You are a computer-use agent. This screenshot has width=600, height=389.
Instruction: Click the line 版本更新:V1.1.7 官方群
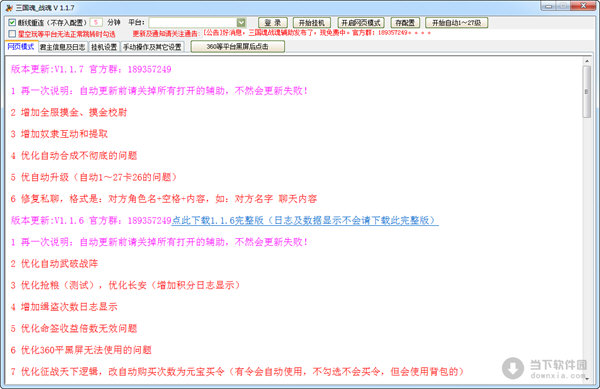(x=91, y=69)
